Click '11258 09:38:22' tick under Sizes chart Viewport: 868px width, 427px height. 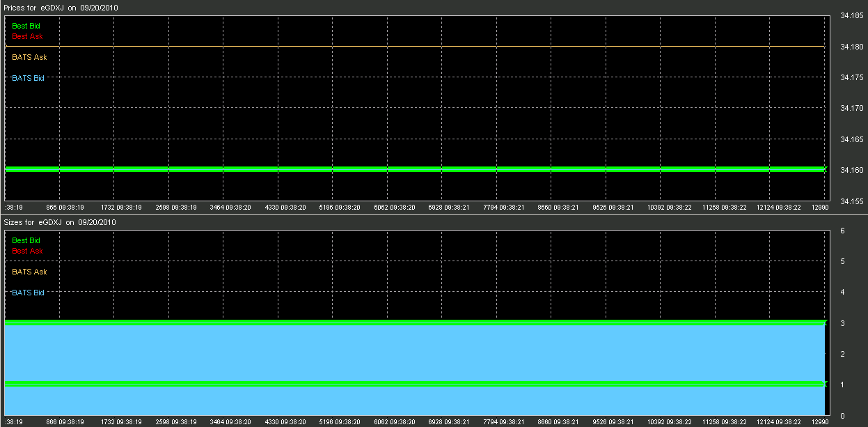725,421
